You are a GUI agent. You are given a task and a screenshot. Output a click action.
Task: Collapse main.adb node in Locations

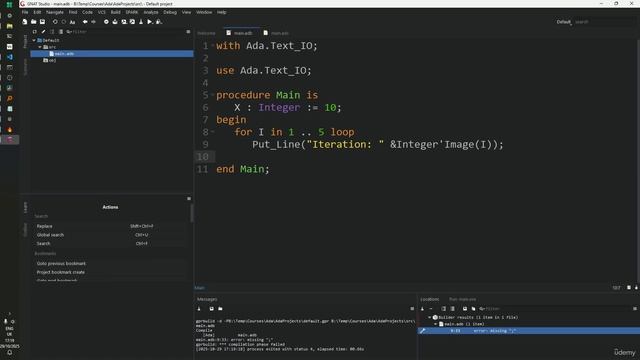click(436, 324)
